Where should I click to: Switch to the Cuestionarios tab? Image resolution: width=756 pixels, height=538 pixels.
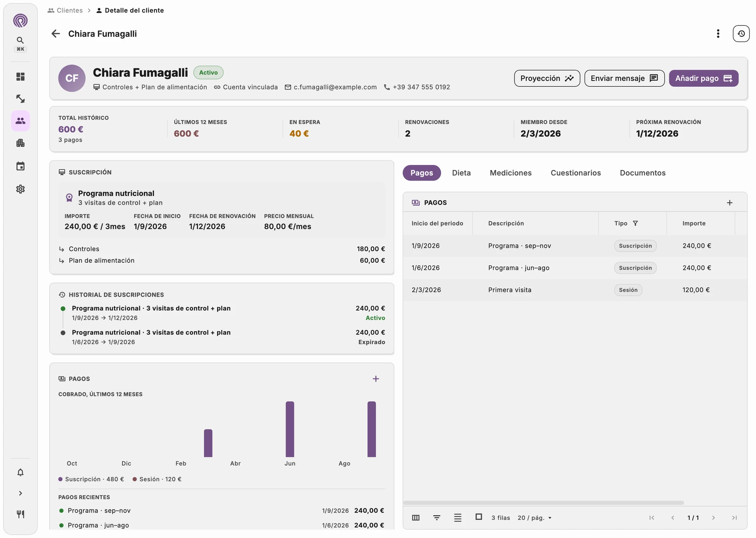[x=576, y=173]
